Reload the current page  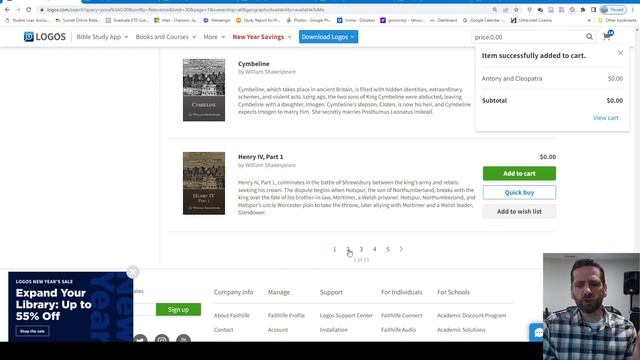pyautogui.click(x=29, y=9)
